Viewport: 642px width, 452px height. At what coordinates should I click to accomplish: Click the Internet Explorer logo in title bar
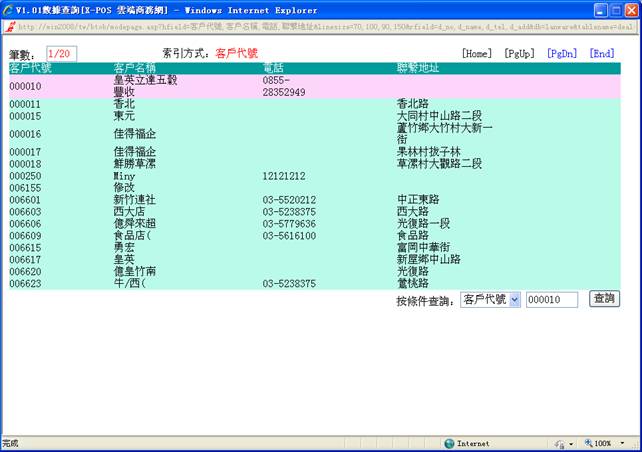(x=9, y=9)
